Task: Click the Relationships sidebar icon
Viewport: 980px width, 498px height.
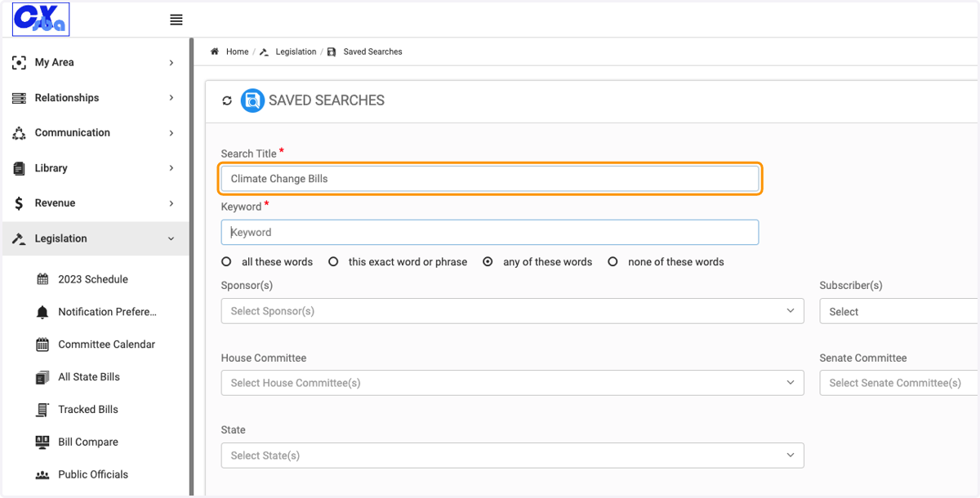Action: [19, 98]
